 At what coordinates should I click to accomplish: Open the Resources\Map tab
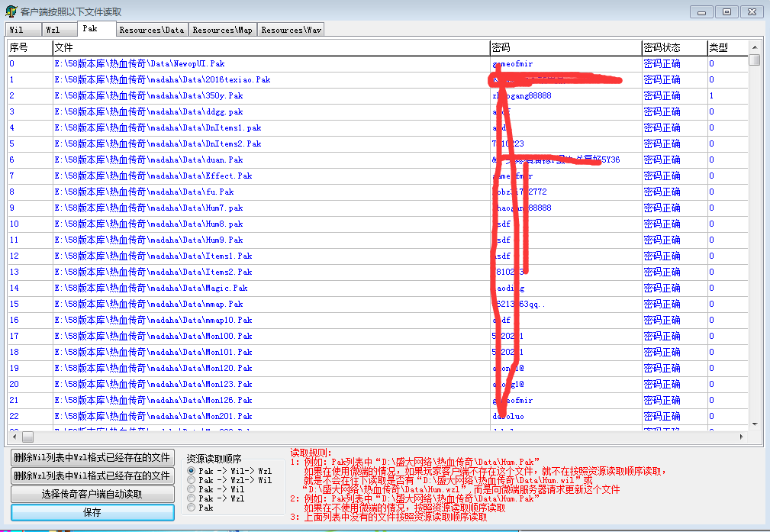pyautogui.click(x=222, y=30)
